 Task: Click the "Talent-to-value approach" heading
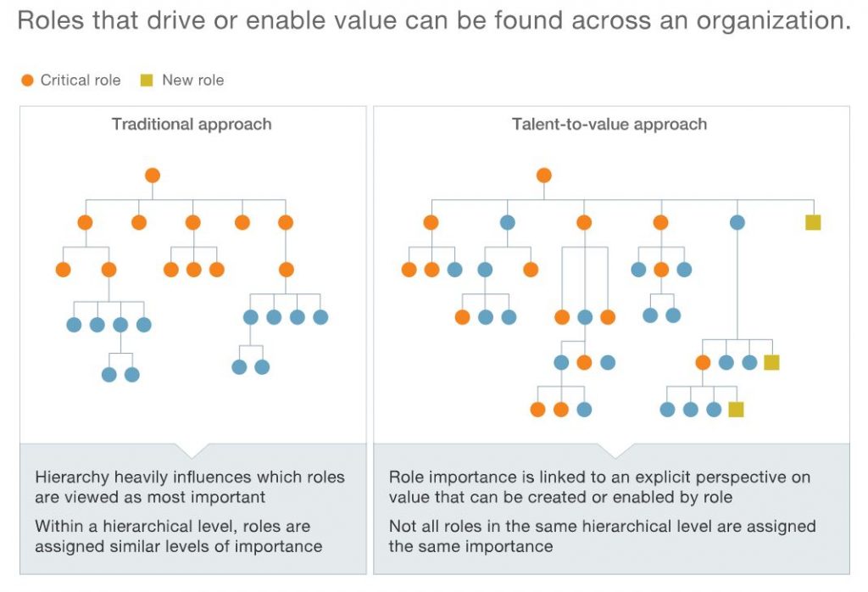(x=609, y=124)
